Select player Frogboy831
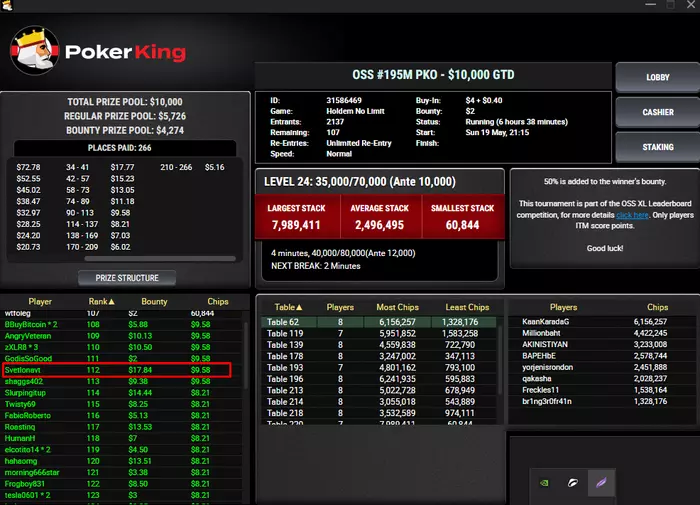This screenshot has width=700, height=505. (x=121, y=484)
